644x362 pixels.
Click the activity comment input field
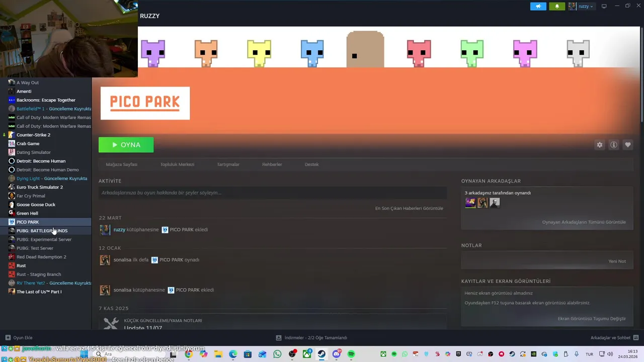click(x=273, y=193)
